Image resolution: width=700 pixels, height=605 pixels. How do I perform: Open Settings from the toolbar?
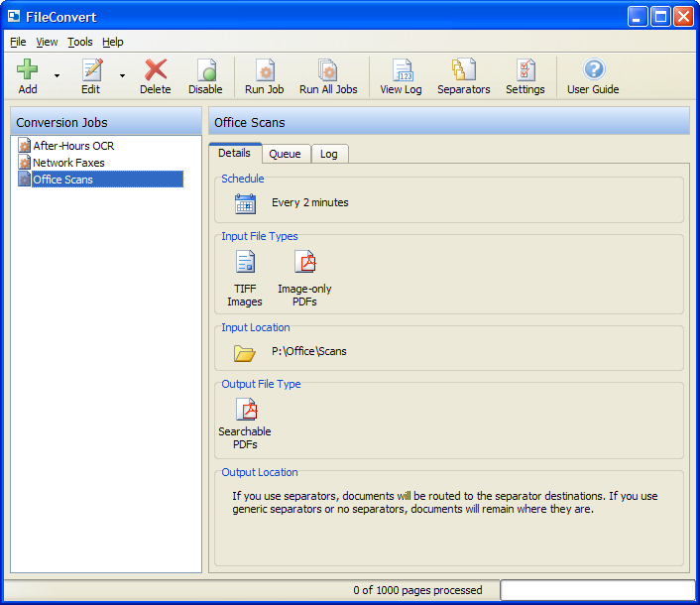click(x=525, y=70)
